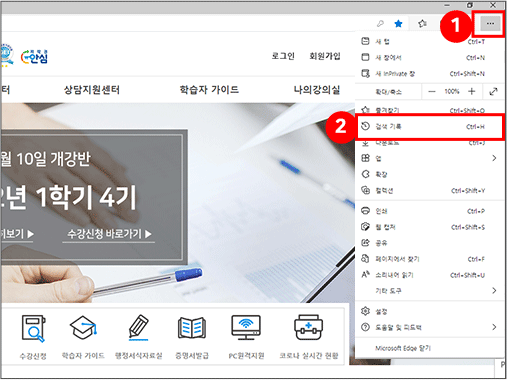Expand the 기타 도구 (More tools) submenu
Image resolution: width=507 pixels, height=380 pixels.
pos(430,291)
